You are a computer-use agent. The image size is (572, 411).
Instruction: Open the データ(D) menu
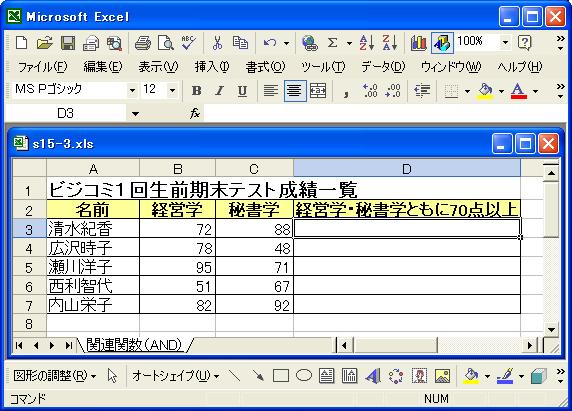(383, 67)
